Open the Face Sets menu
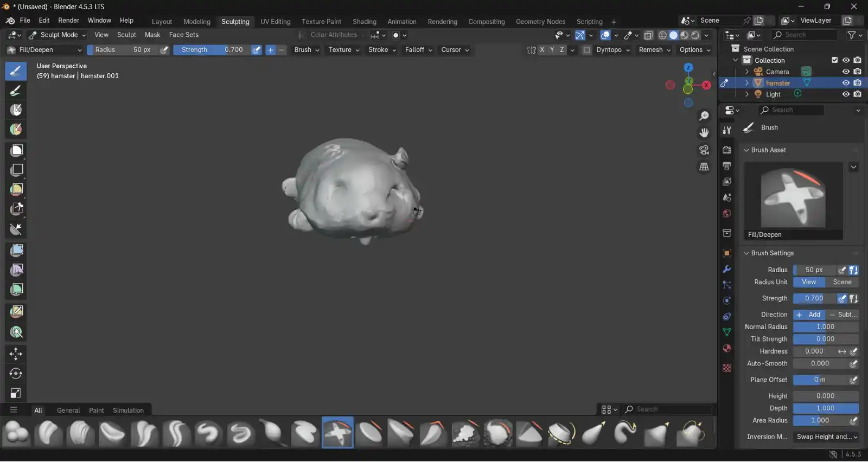 point(183,35)
